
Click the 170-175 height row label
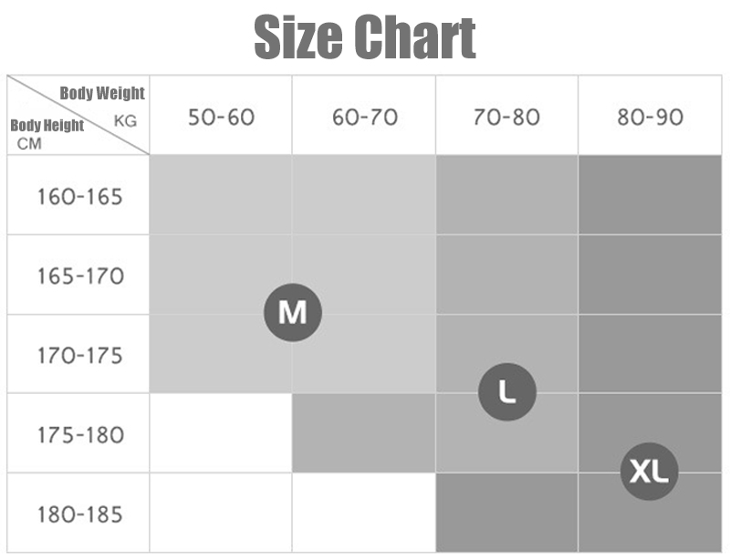click(79, 356)
